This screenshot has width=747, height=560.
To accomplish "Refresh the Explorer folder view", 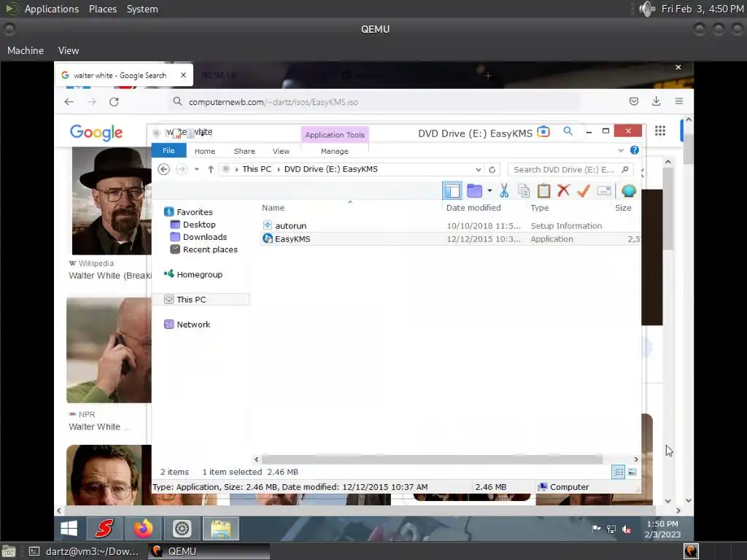I will click(x=492, y=169).
